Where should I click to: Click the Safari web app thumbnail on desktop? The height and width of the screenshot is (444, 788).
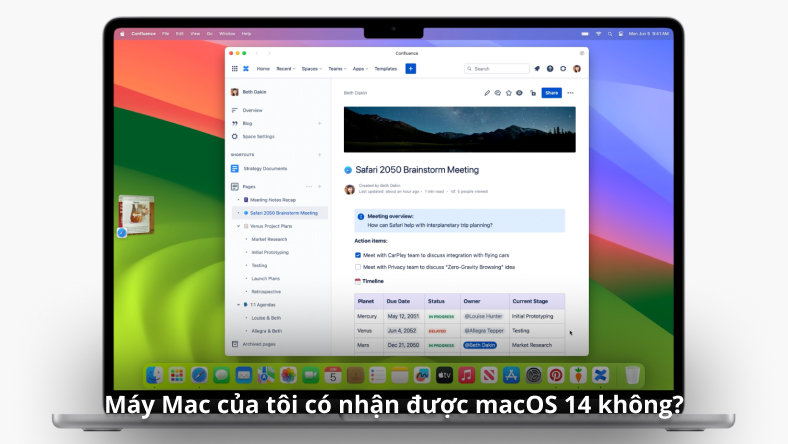(x=136, y=215)
